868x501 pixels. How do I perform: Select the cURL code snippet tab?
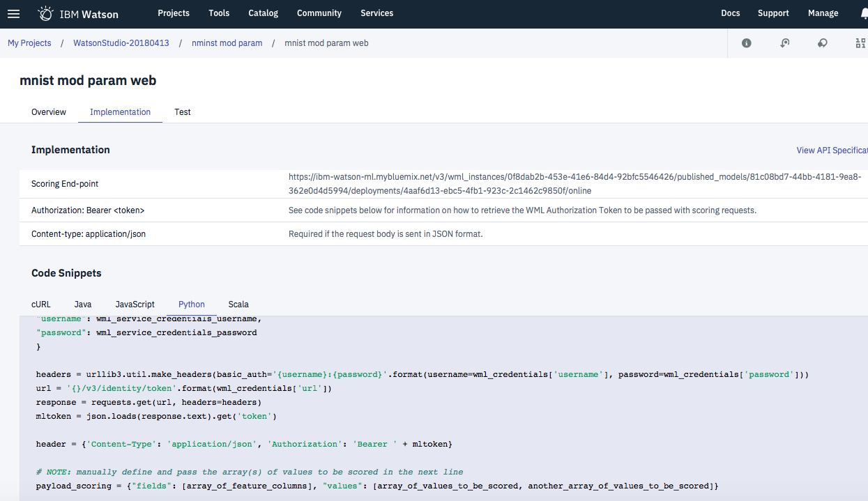coord(41,305)
